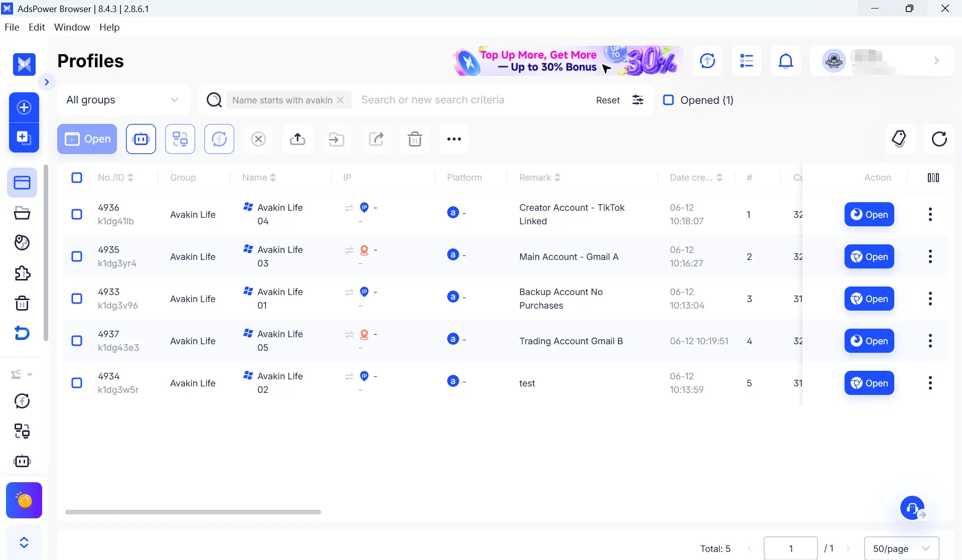The width and height of the screenshot is (962, 560).
Task: Select all profiles with header checkbox
Action: 77,178
